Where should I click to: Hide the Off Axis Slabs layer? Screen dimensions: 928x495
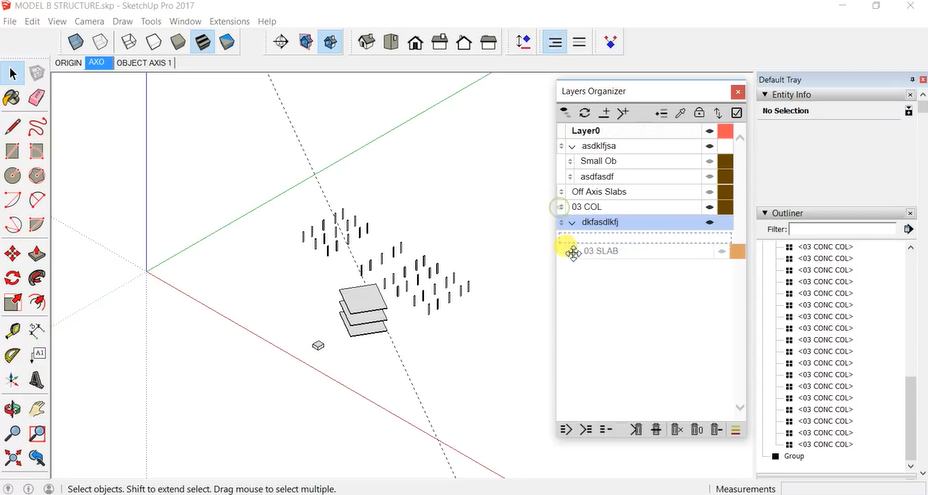pyautogui.click(x=709, y=192)
